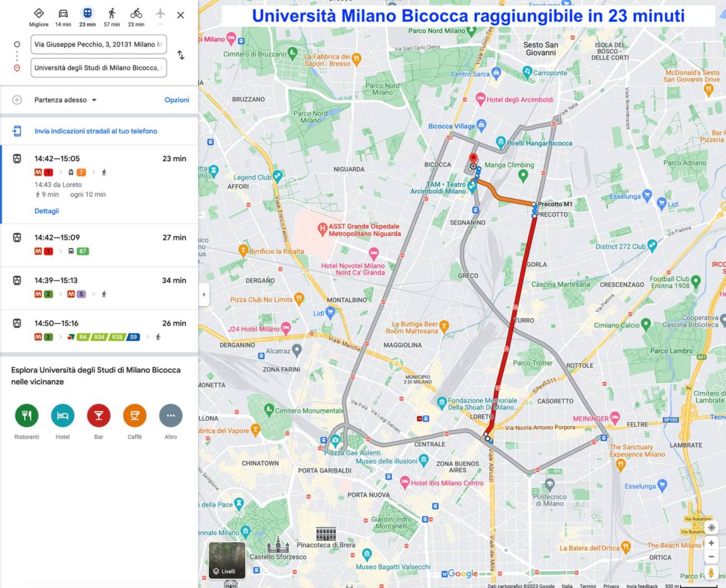Click Invia feedback link
726x588 pixels.
click(642, 585)
